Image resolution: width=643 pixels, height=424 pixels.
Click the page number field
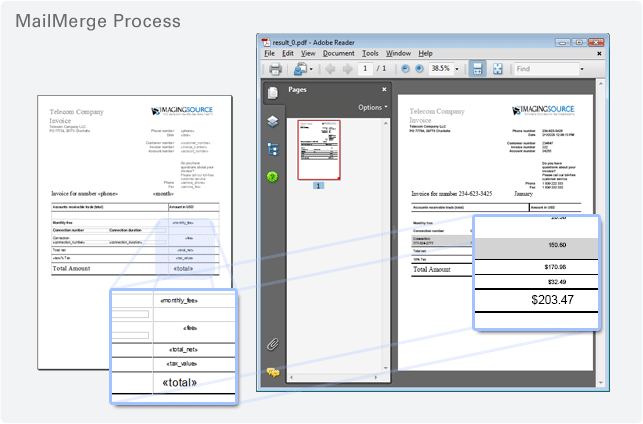(x=365, y=68)
